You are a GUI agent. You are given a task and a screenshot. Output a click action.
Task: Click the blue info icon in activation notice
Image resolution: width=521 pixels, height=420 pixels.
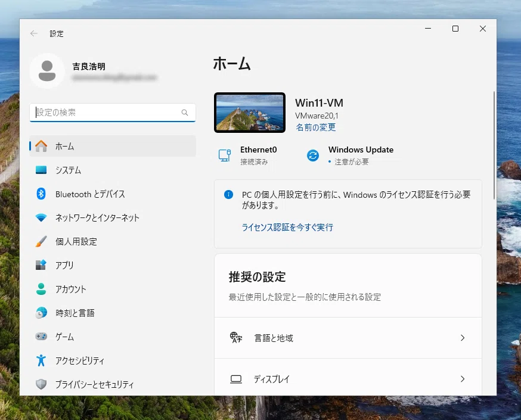click(228, 195)
